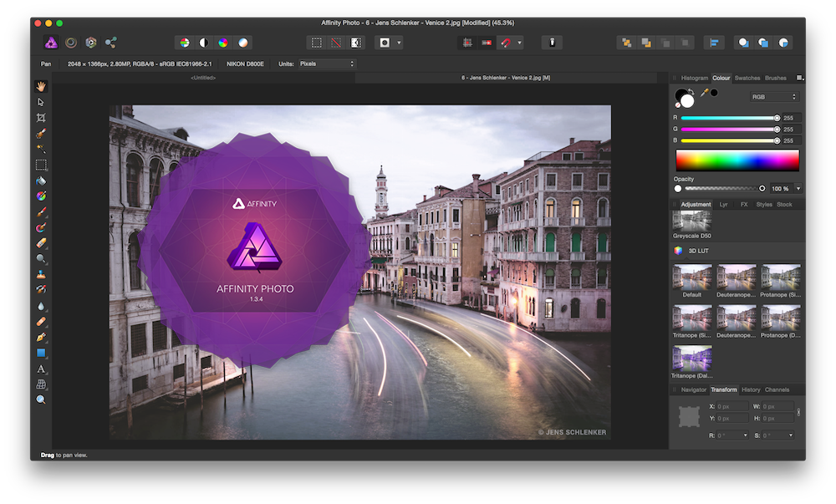The height and width of the screenshot is (504, 836).
Task: Switch to the Liquify persona icon
Action: [x=71, y=43]
